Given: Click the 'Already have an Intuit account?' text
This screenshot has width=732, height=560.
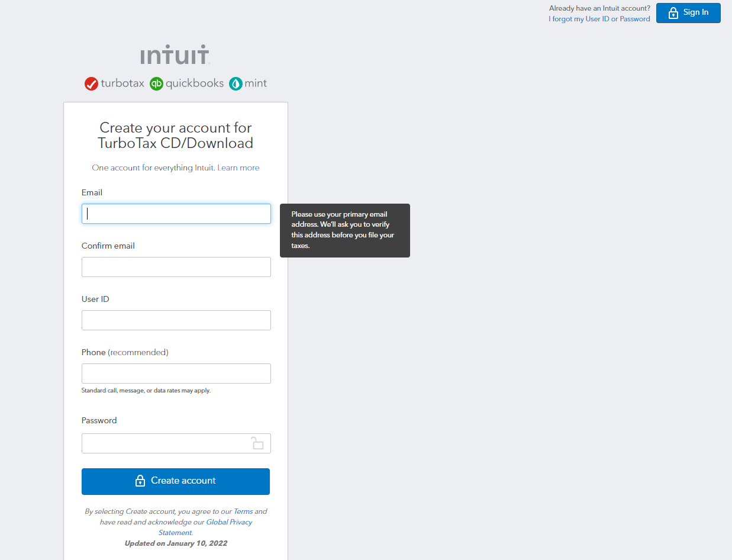Looking at the screenshot, I should (599, 8).
